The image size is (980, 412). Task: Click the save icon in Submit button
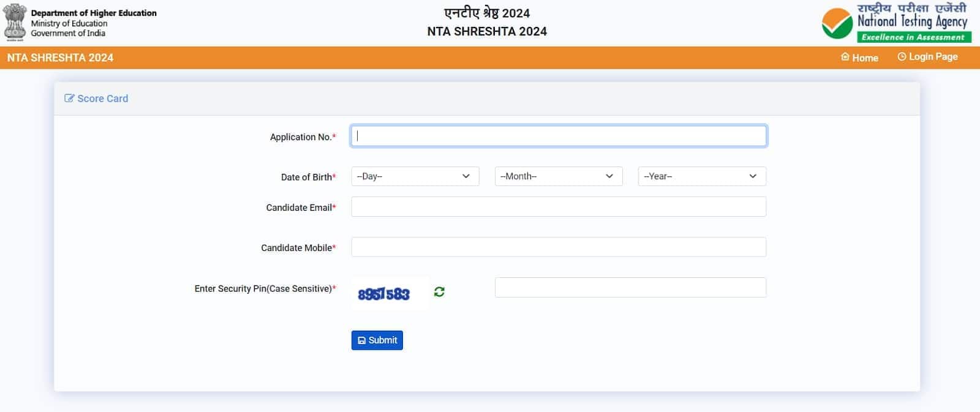pos(361,340)
